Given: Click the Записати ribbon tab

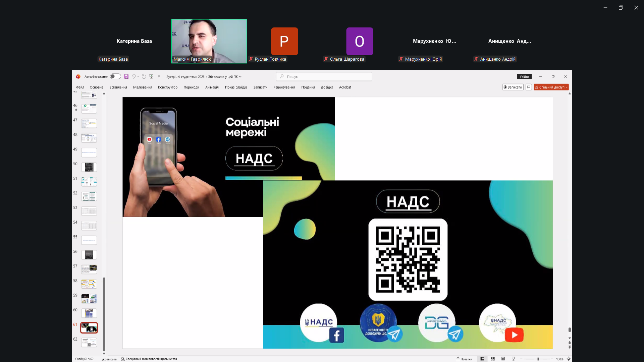Looking at the screenshot, I should pos(260,87).
